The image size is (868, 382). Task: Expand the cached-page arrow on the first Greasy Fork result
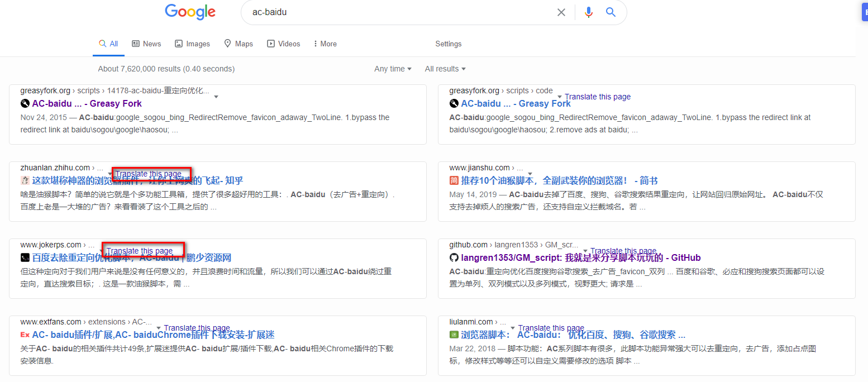(216, 96)
